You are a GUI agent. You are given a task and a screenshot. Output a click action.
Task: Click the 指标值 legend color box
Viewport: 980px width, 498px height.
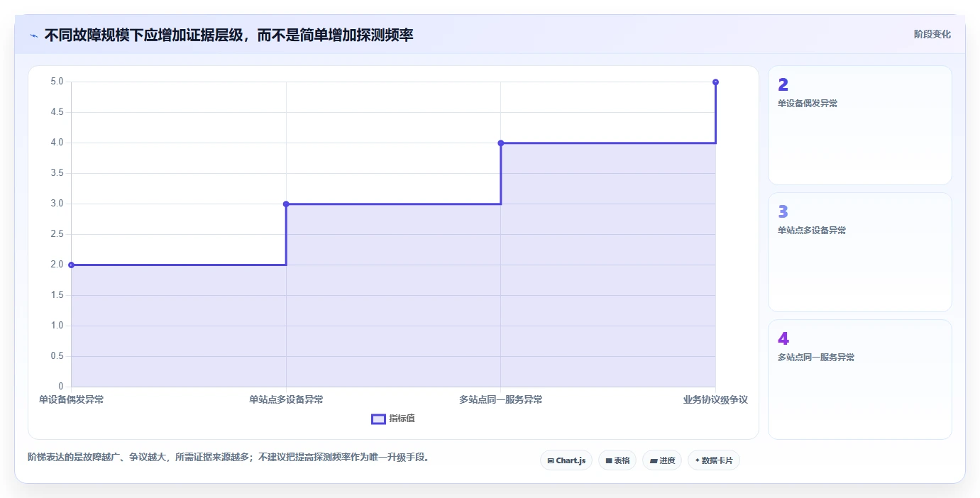point(378,419)
